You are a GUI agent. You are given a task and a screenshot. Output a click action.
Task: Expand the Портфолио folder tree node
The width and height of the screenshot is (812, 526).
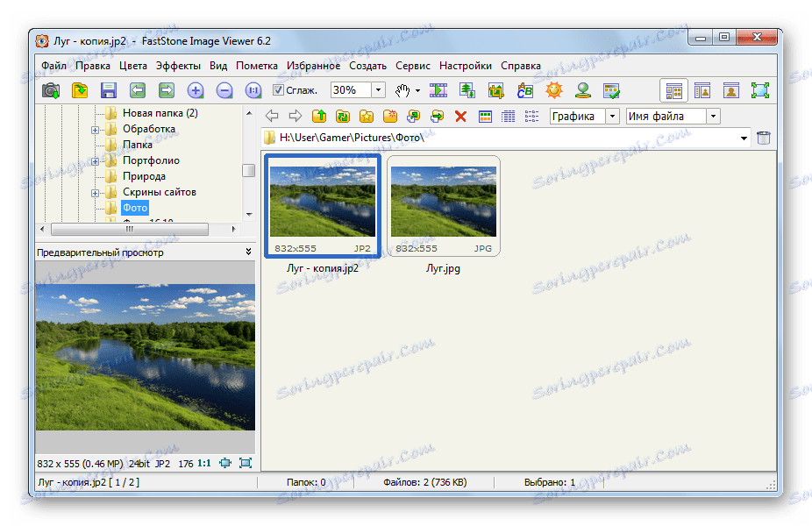click(x=96, y=161)
